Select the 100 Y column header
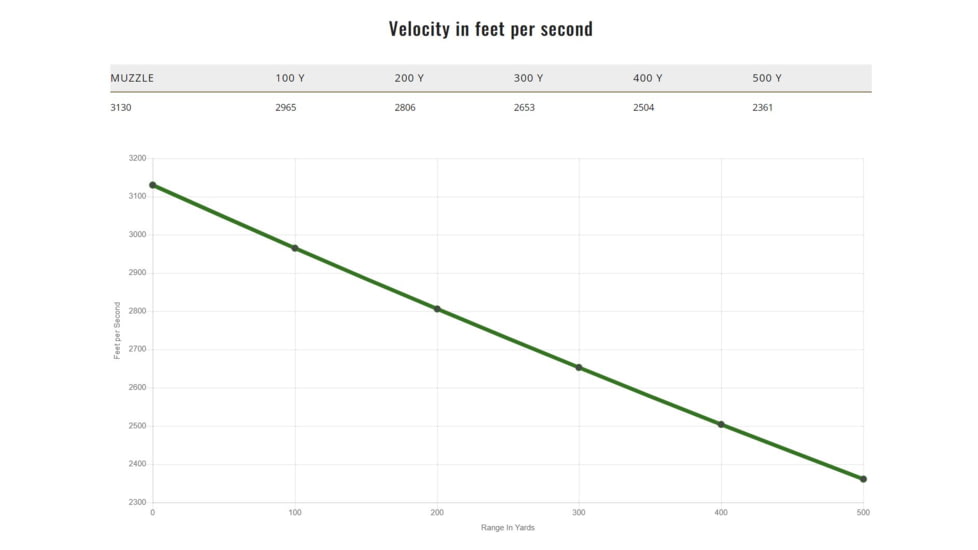Screen dimensions: 978x550 click(289, 78)
